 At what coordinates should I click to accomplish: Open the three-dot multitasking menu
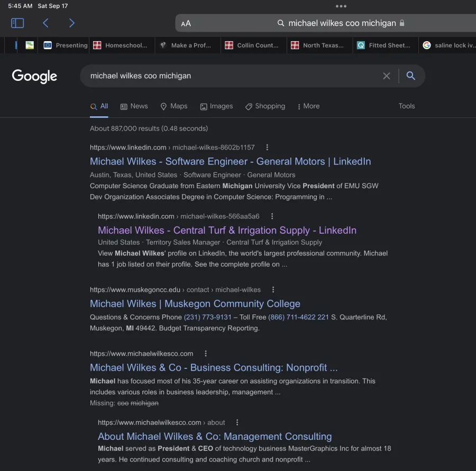[341, 6]
